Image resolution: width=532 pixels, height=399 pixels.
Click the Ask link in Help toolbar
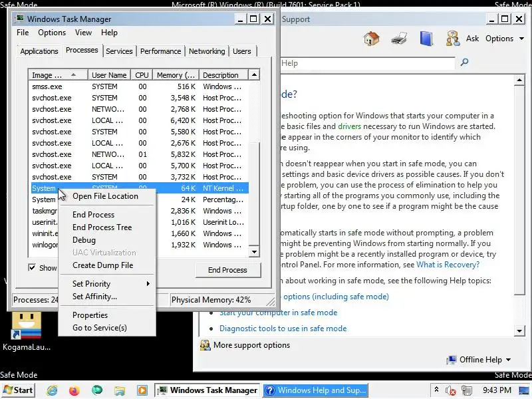[x=472, y=39]
